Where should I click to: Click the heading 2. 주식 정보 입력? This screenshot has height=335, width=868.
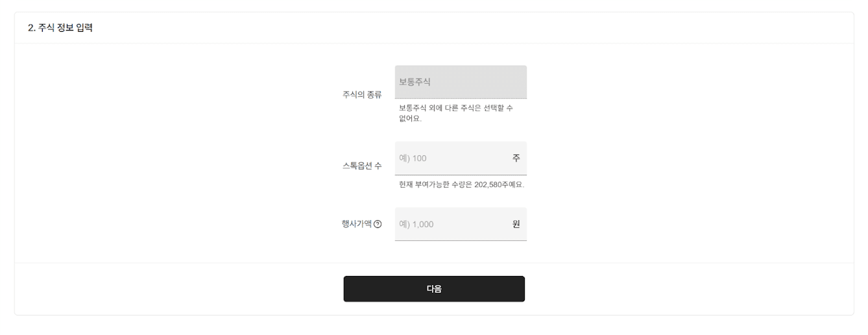(60, 28)
